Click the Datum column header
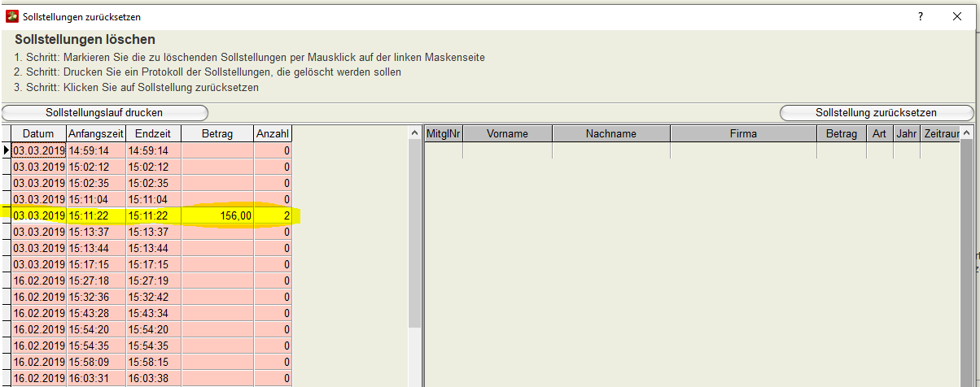The height and width of the screenshot is (387, 980). [x=38, y=133]
